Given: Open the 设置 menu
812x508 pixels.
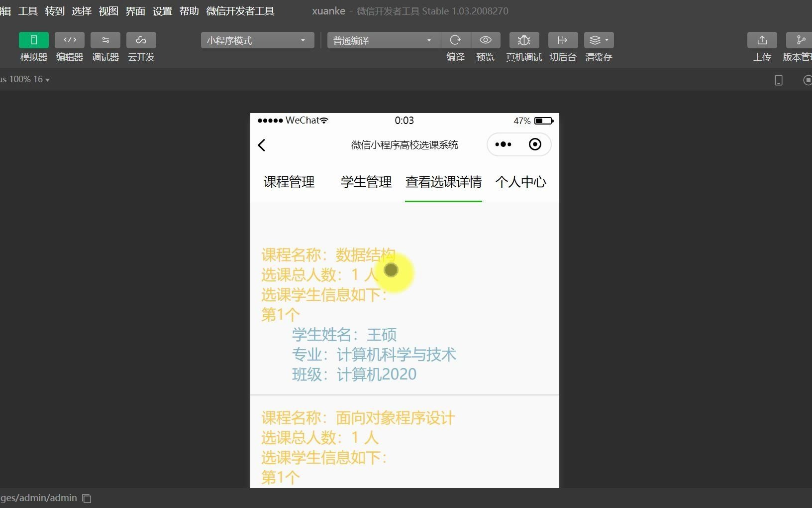Looking at the screenshot, I should click(162, 11).
